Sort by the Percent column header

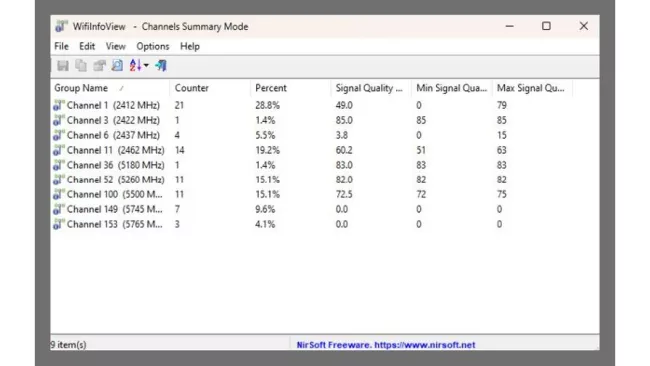(290, 88)
